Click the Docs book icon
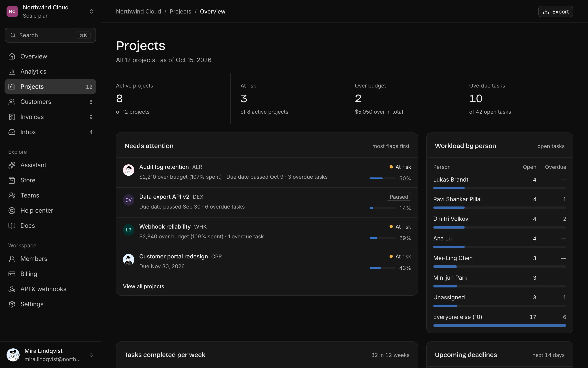Image resolution: width=588 pixels, height=368 pixels. coord(12,225)
